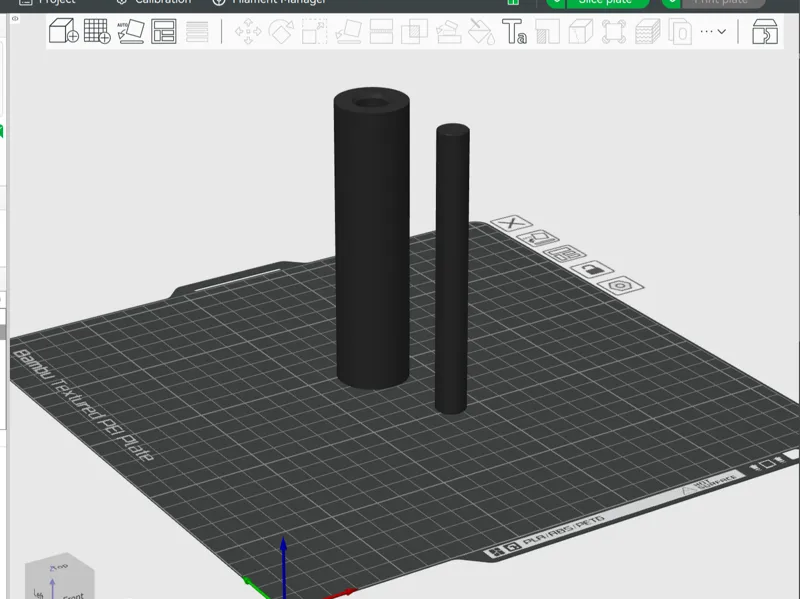
Task: Open the Seam painting tool
Action: (x=548, y=32)
